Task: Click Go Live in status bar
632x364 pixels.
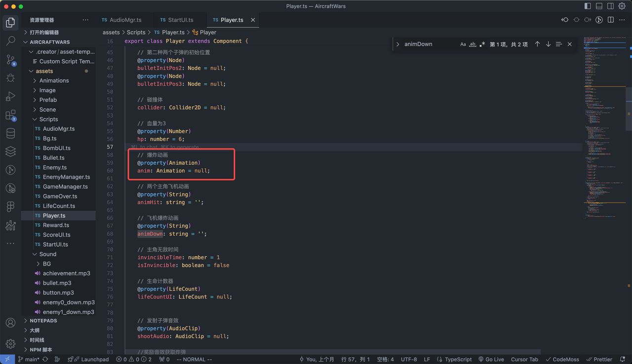Action: (x=491, y=360)
